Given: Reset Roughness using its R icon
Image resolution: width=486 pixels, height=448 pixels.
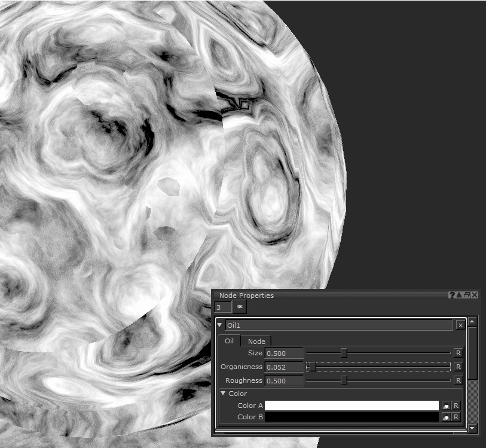Looking at the screenshot, I should pyautogui.click(x=458, y=380).
